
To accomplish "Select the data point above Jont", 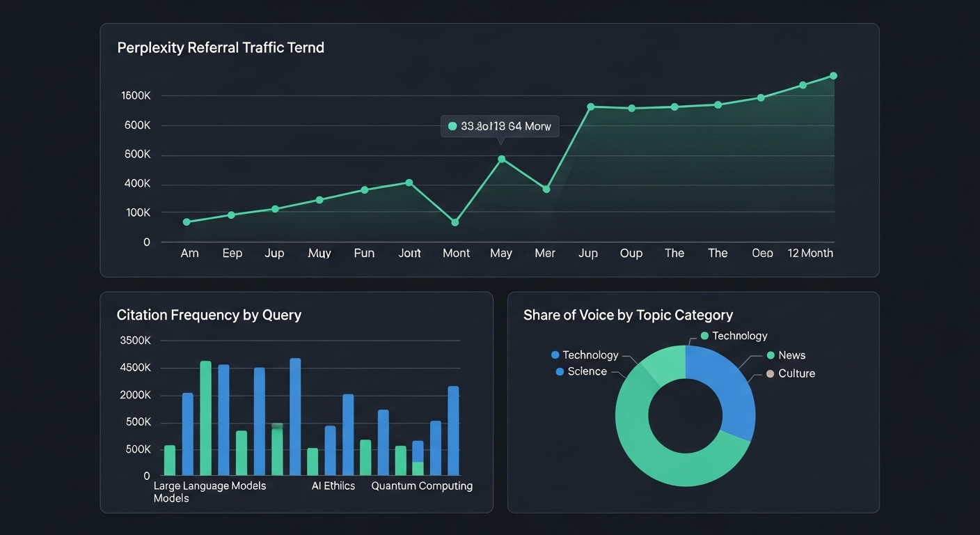I will coord(409,183).
